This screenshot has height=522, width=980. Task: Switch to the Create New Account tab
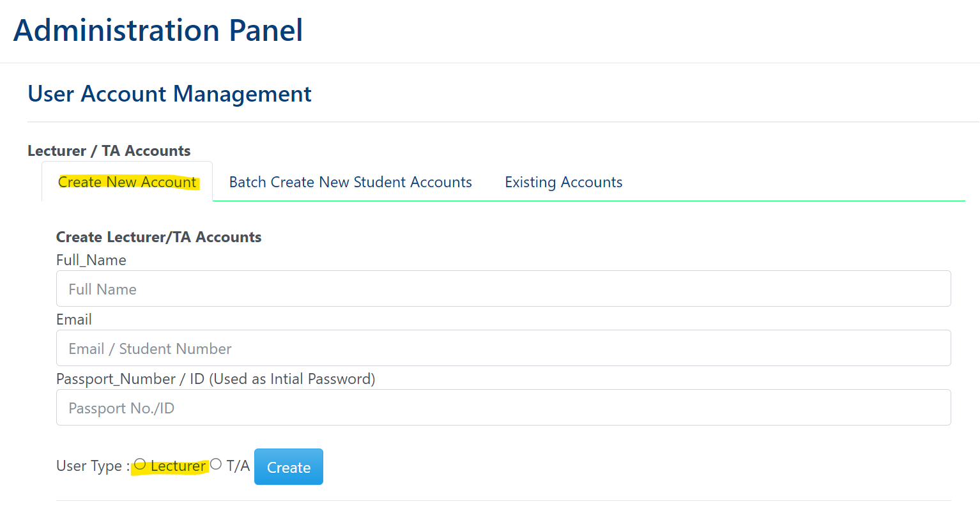(127, 182)
